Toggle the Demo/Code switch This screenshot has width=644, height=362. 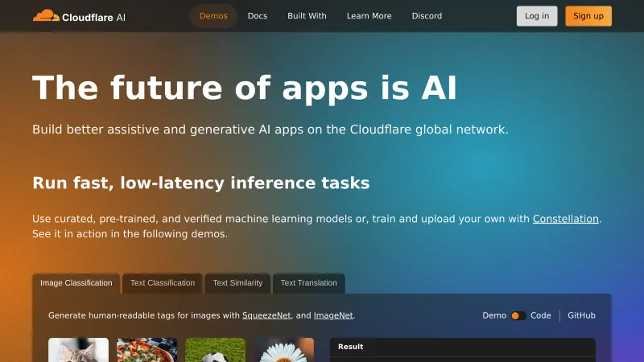[x=518, y=315]
